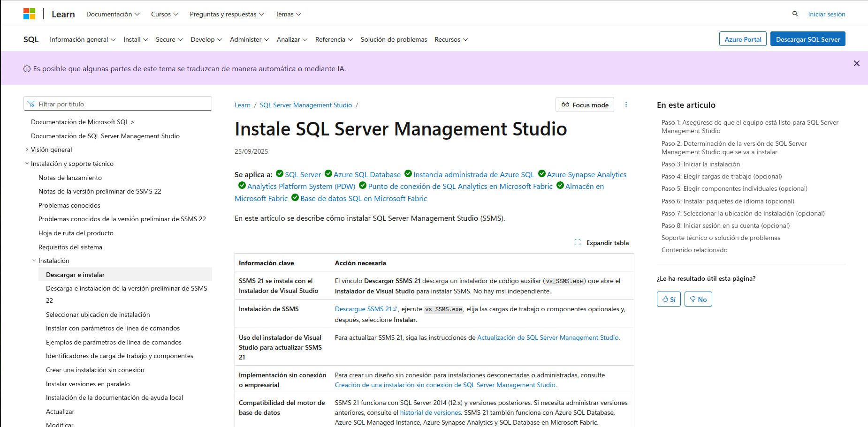868x427 pixels.
Task: Click the Expandir tabla icon
Action: click(578, 242)
